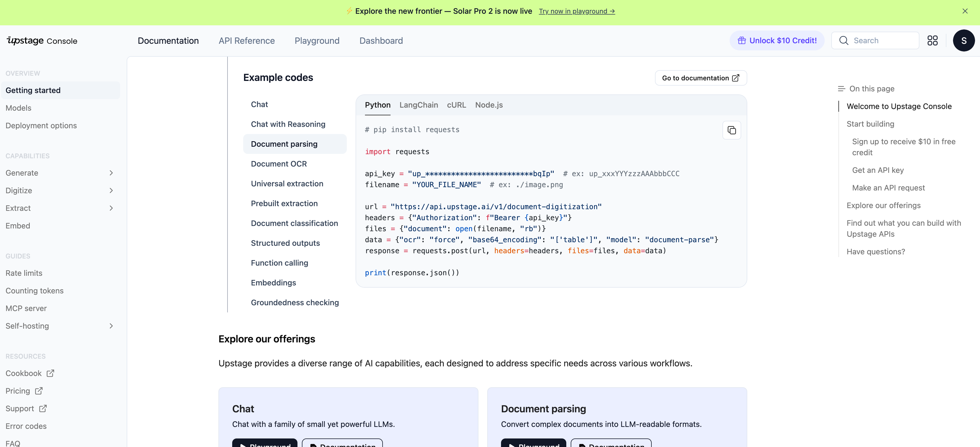The width and height of the screenshot is (980, 447).
Task: Dismiss the Solar Pro 2 banner
Action: [x=965, y=11]
